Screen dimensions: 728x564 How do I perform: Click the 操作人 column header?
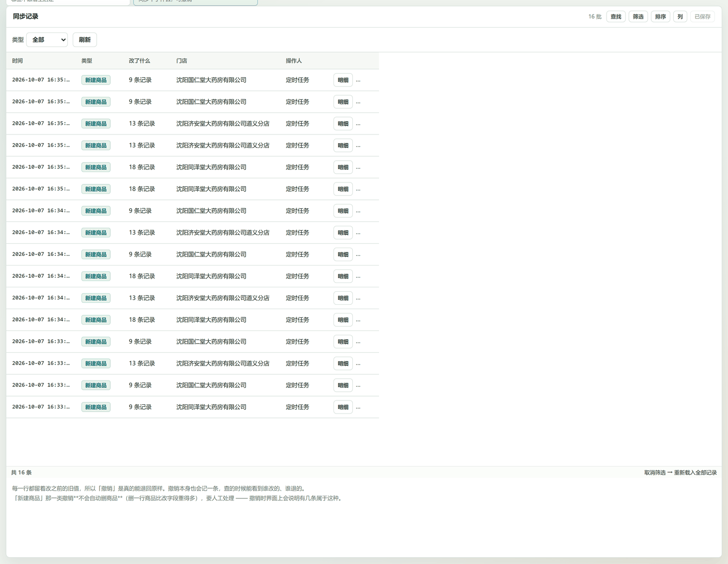pos(294,61)
